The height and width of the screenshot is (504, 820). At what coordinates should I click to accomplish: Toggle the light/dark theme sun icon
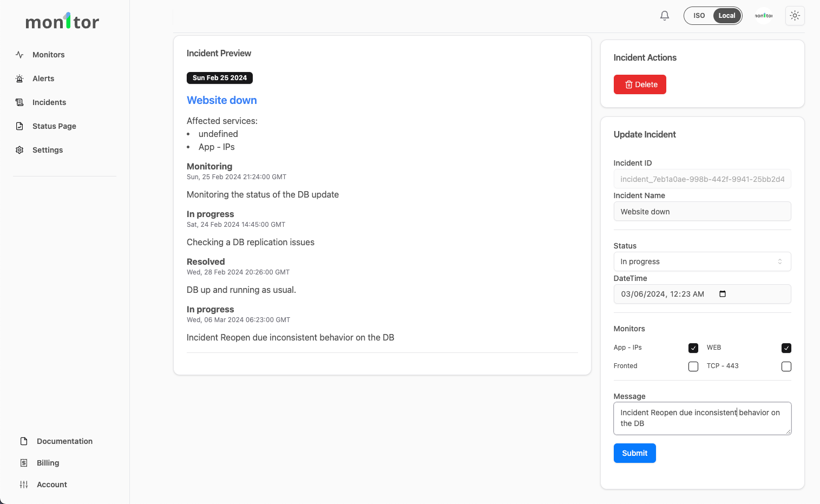[x=795, y=16]
